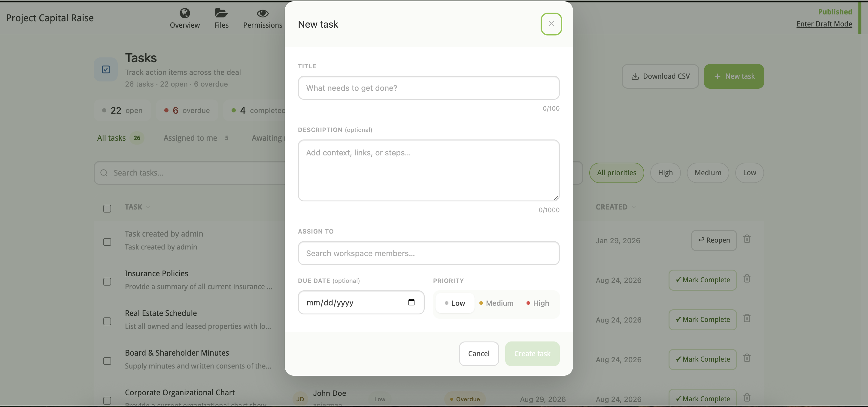Filter the list by High priority chip

665,173
